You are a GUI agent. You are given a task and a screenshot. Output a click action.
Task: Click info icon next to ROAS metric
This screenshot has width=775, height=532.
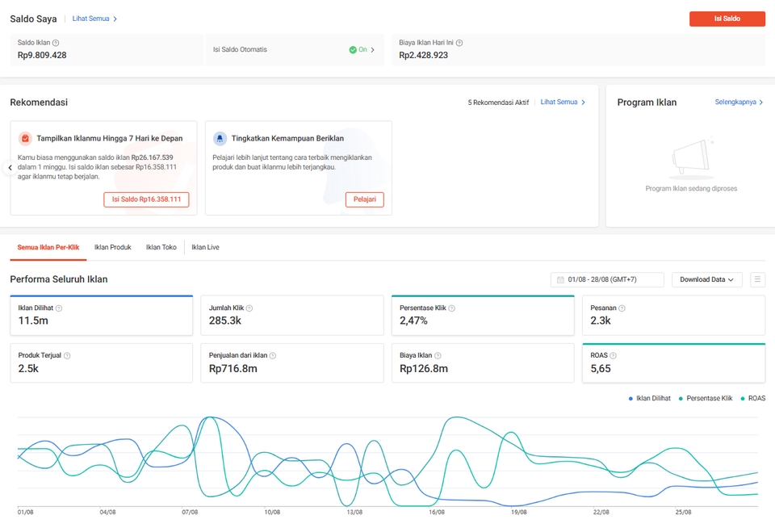pyautogui.click(x=614, y=355)
